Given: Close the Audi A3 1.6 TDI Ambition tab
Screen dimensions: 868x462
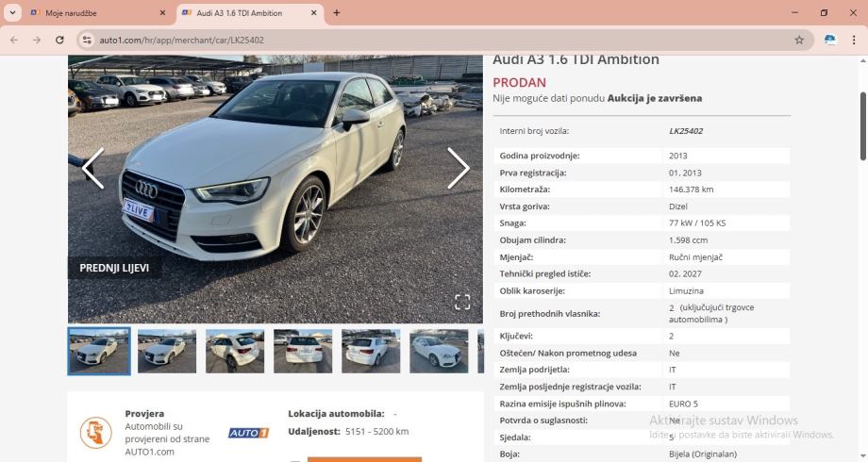Looking at the screenshot, I should pos(313,12).
